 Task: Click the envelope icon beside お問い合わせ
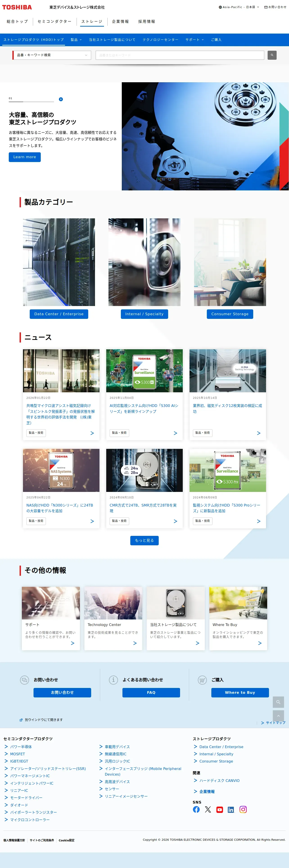tap(266, 7)
